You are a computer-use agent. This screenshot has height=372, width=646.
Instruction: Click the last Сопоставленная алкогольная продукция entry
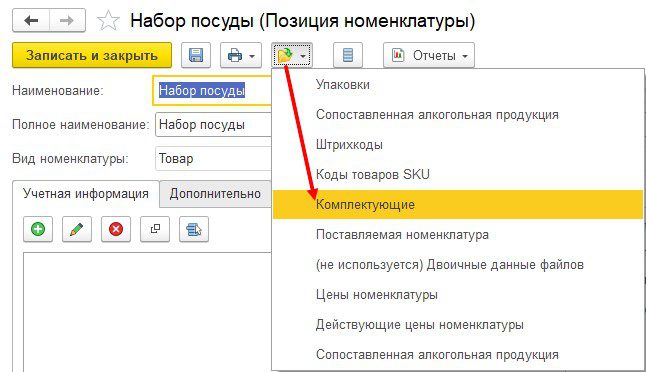click(458, 355)
